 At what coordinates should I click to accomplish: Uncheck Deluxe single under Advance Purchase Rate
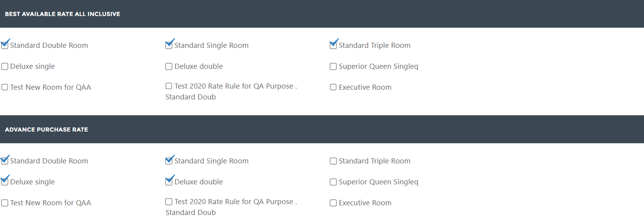pyautogui.click(x=4, y=182)
